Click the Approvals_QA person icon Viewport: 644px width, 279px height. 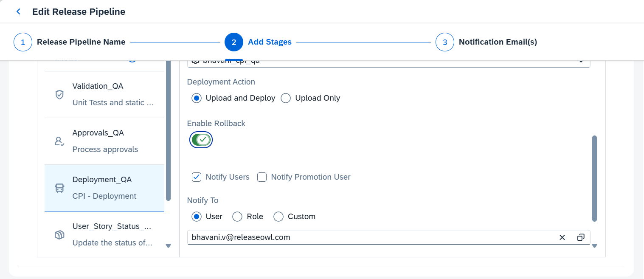pyautogui.click(x=60, y=141)
